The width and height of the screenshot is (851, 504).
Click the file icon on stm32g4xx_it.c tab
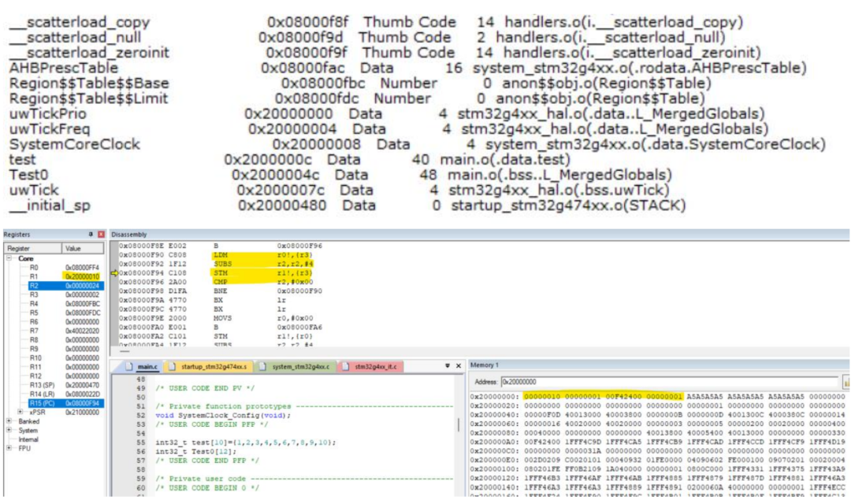point(345,367)
